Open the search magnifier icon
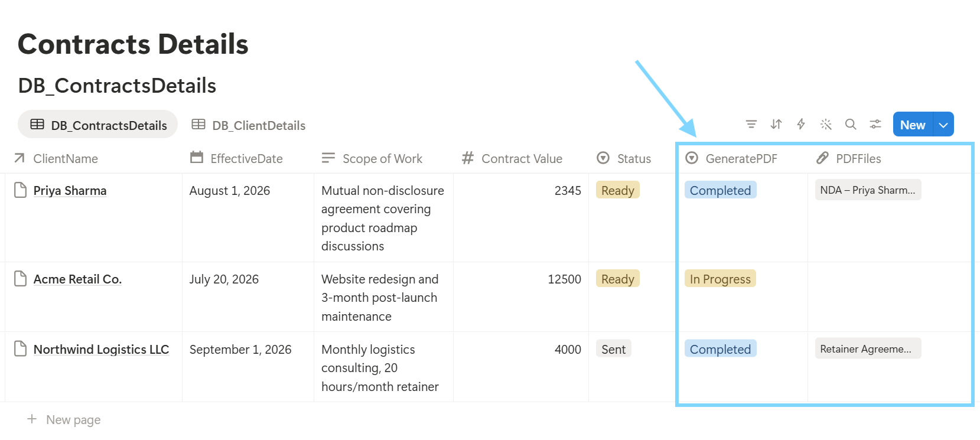 click(851, 124)
